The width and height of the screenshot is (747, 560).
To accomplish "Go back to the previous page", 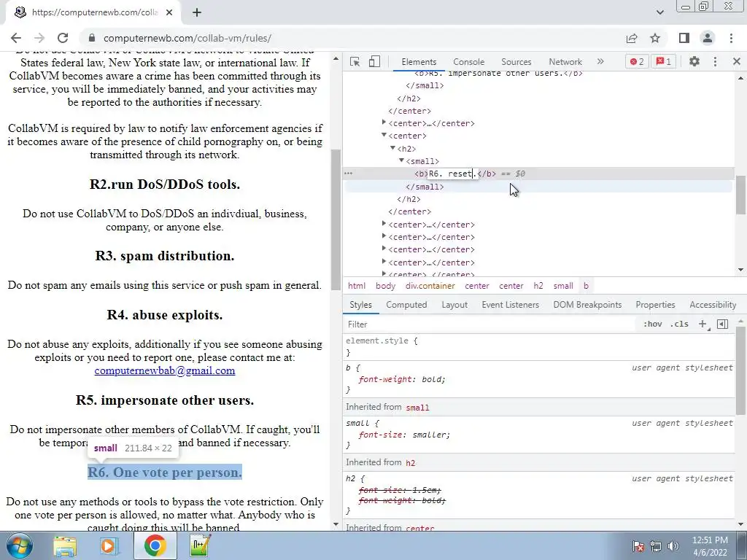I will click(x=16, y=38).
